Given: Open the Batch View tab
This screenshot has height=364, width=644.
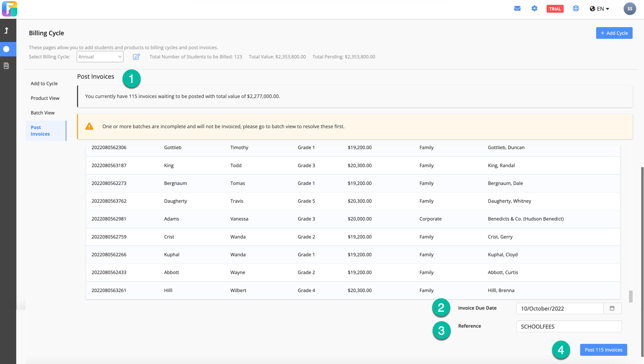Looking at the screenshot, I should (43, 113).
